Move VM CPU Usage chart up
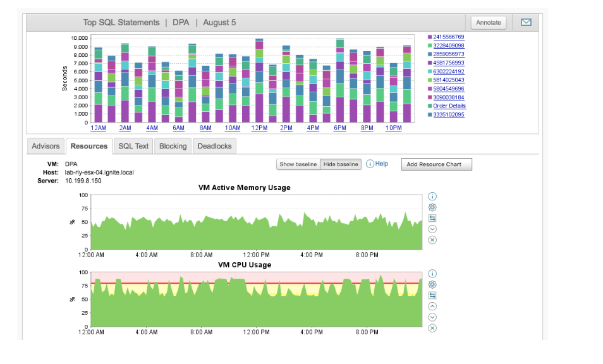 tap(432, 306)
